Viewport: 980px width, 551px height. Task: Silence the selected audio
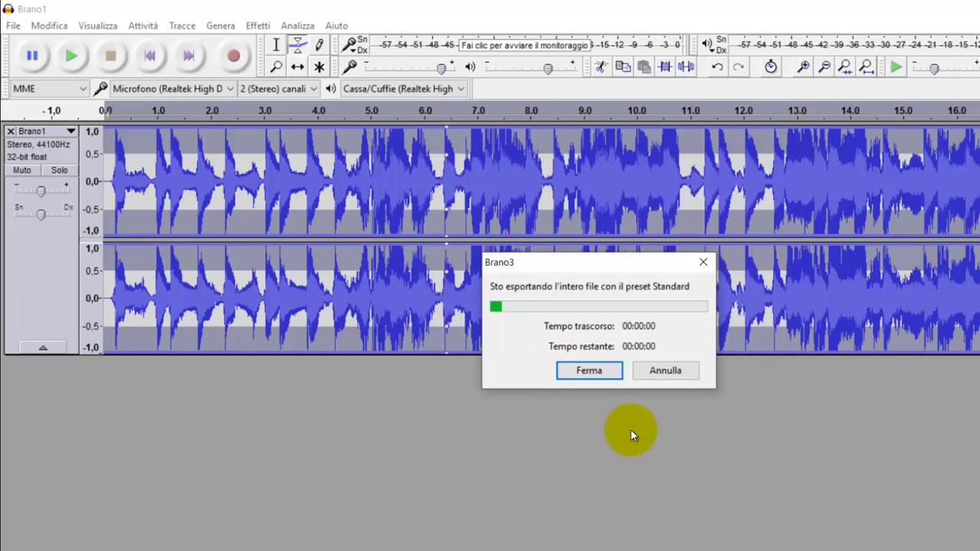pos(686,67)
